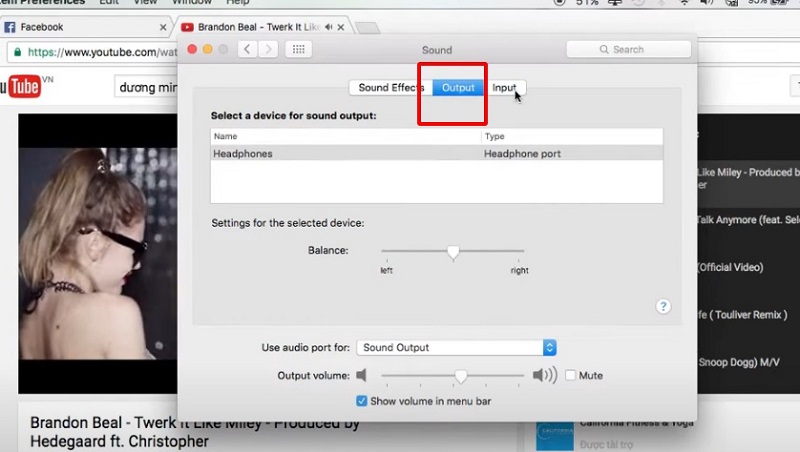The height and width of the screenshot is (452, 800).
Task: Switch to the Input tab
Action: pos(505,88)
